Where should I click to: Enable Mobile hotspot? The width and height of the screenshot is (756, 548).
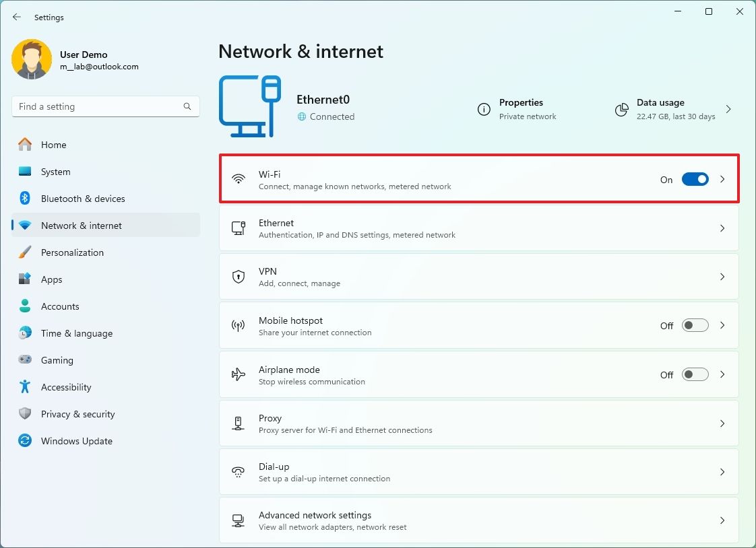pyautogui.click(x=695, y=325)
